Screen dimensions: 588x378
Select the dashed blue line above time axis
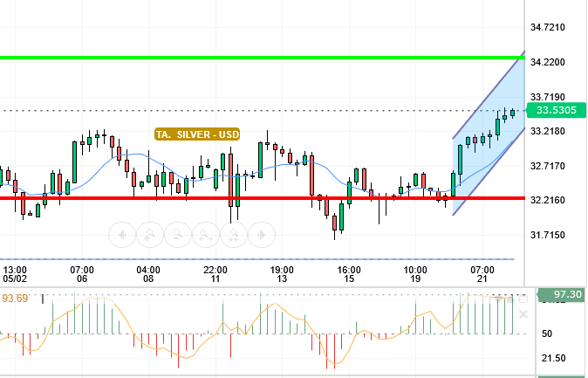tap(257, 259)
